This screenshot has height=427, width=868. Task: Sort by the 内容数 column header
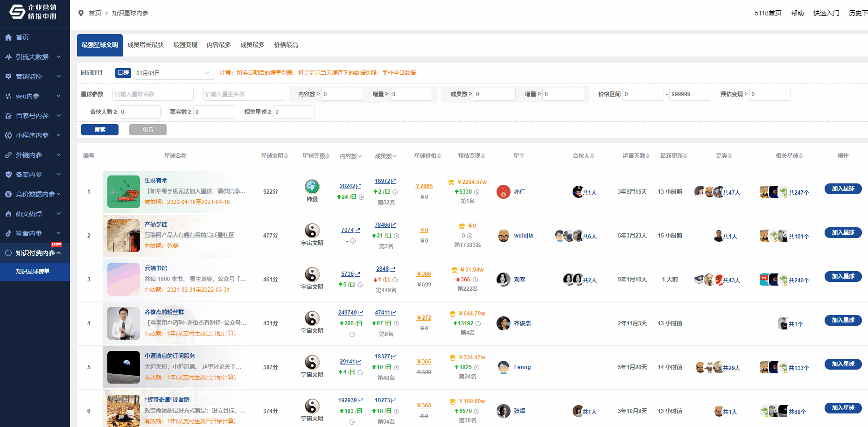[351, 156]
